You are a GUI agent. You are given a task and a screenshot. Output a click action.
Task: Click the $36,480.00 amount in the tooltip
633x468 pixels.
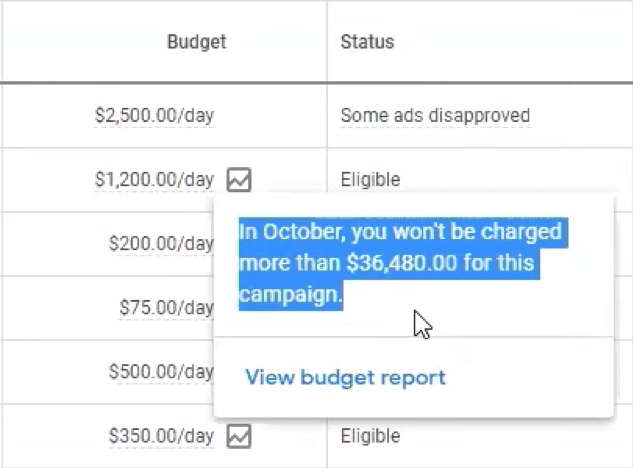[402, 263]
